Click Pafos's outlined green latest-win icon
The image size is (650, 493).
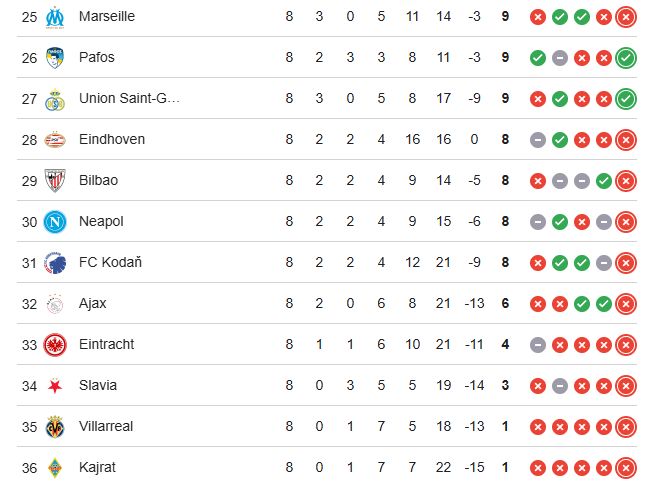pos(626,58)
